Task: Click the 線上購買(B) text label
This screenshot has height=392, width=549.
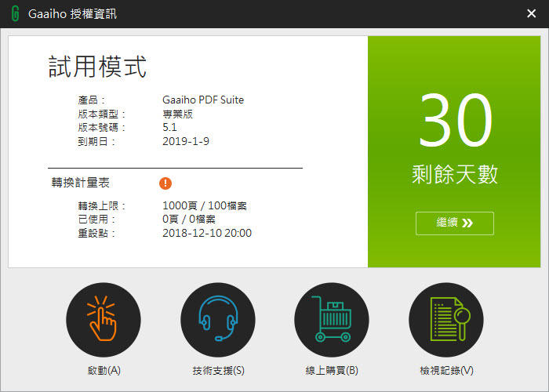Action: pos(332,370)
